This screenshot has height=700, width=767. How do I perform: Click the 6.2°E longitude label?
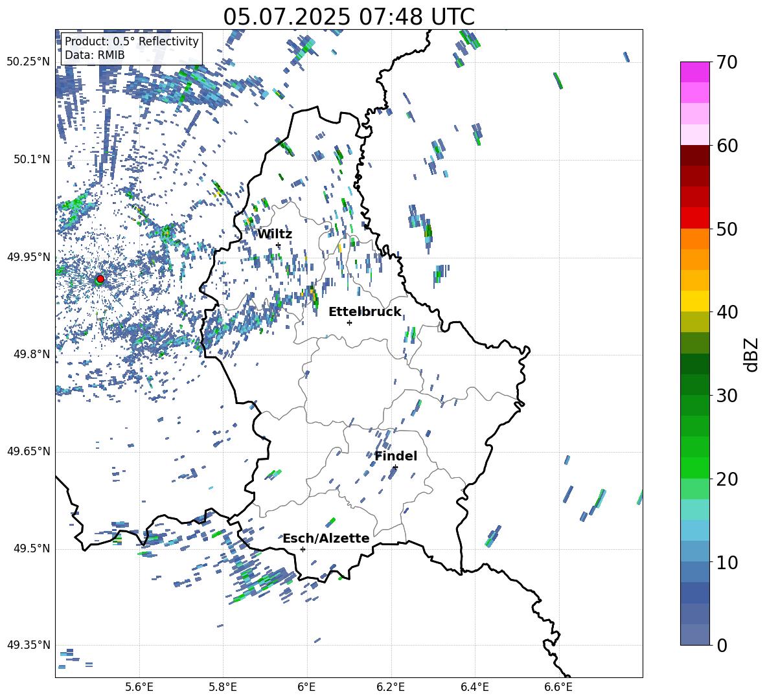[x=391, y=687]
